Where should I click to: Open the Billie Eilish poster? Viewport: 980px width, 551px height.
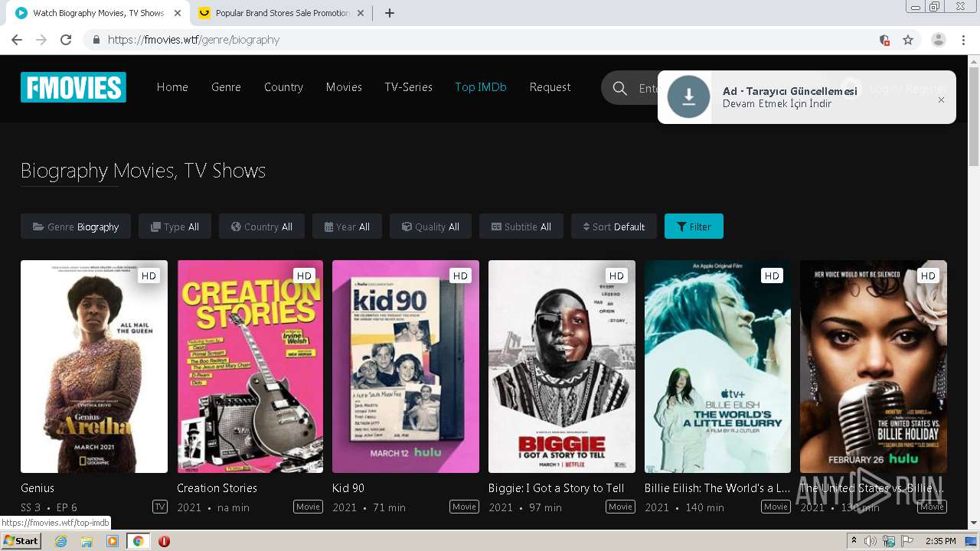717,367
